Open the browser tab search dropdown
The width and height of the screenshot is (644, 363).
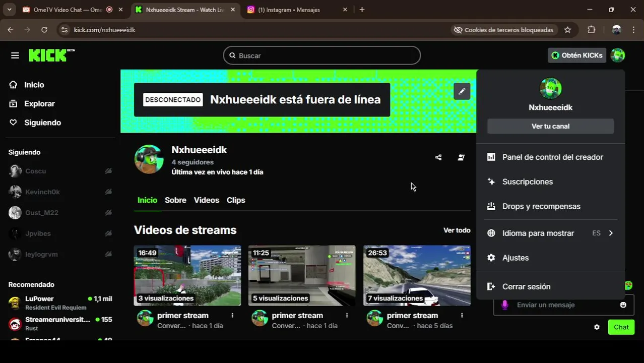[9, 10]
